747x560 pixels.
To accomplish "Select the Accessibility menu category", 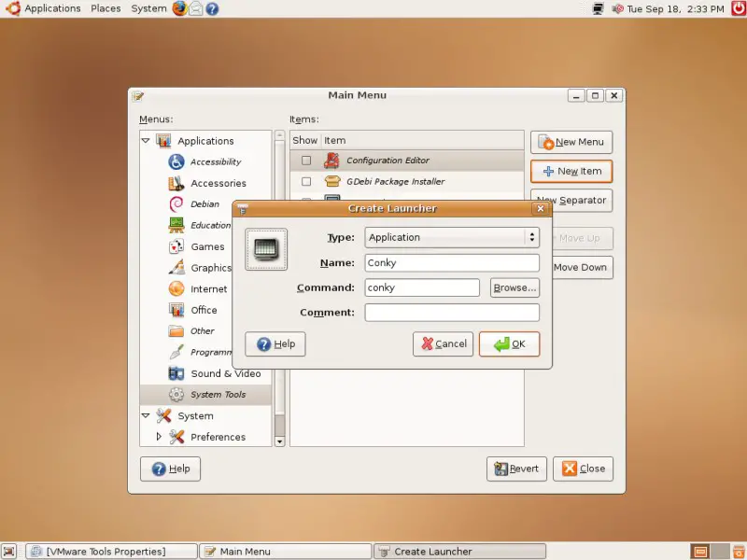I will pos(216,161).
